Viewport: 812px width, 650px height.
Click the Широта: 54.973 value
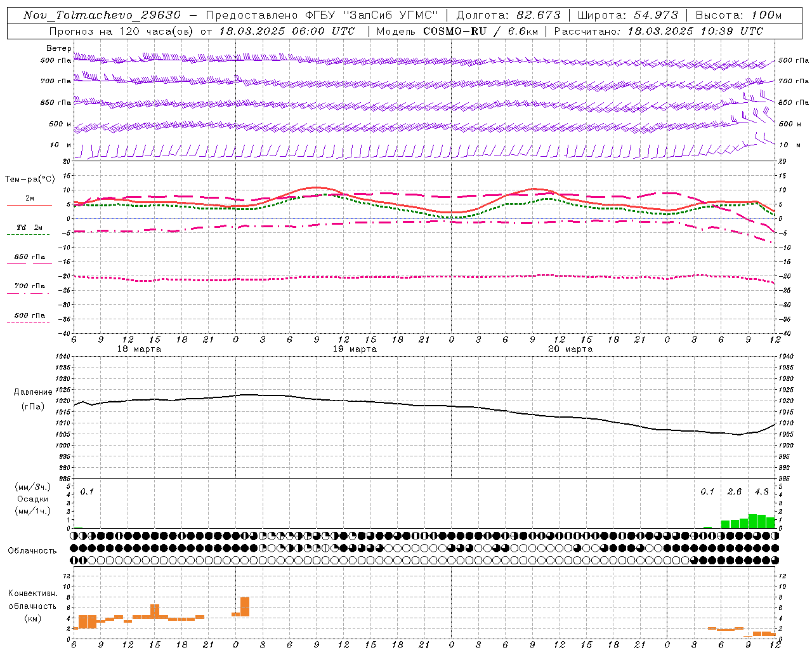(628, 15)
